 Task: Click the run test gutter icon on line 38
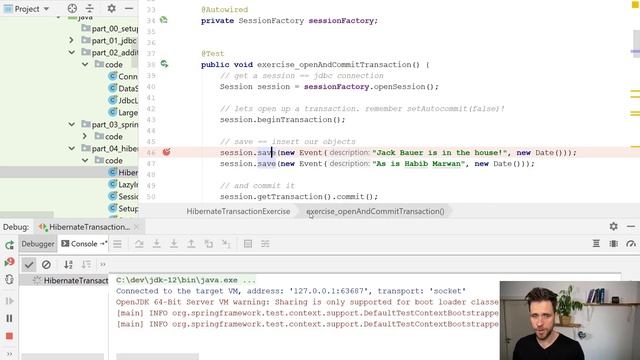[x=164, y=64]
